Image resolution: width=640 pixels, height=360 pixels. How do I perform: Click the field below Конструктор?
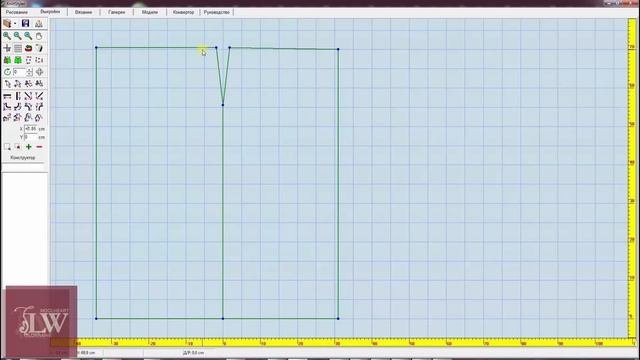click(x=23, y=167)
